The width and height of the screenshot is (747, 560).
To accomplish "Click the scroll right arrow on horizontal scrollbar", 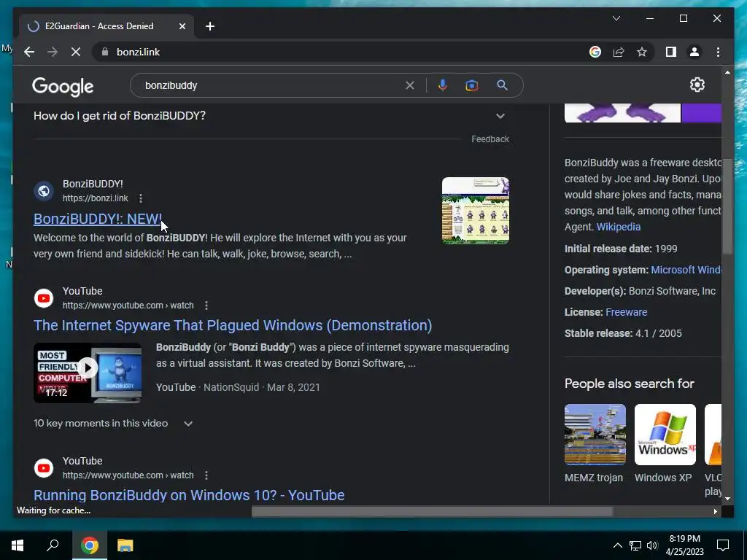I will (x=715, y=511).
